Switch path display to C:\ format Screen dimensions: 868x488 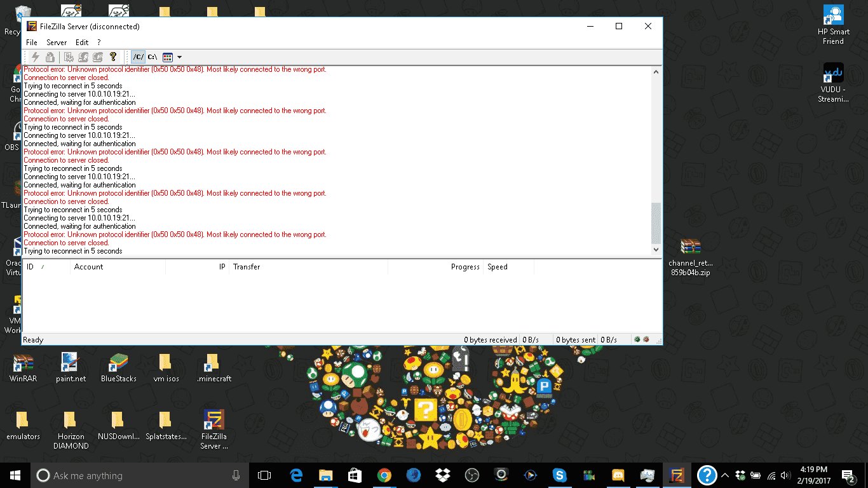(153, 57)
